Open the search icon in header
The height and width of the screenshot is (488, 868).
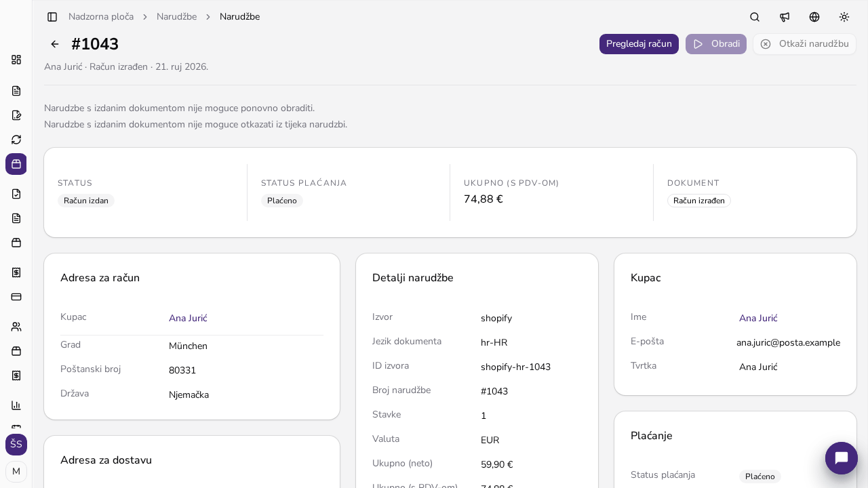[x=755, y=17]
